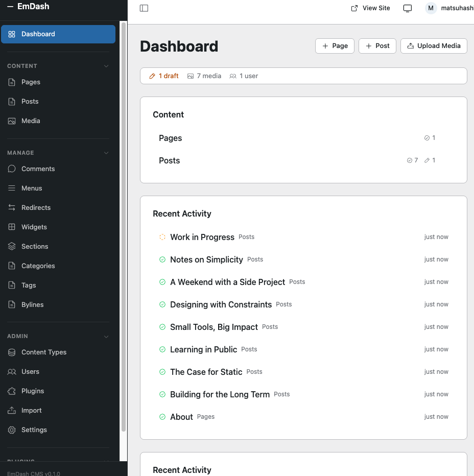Click the Settings gear icon
The image size is (474, 476).
tap(12, 430)
